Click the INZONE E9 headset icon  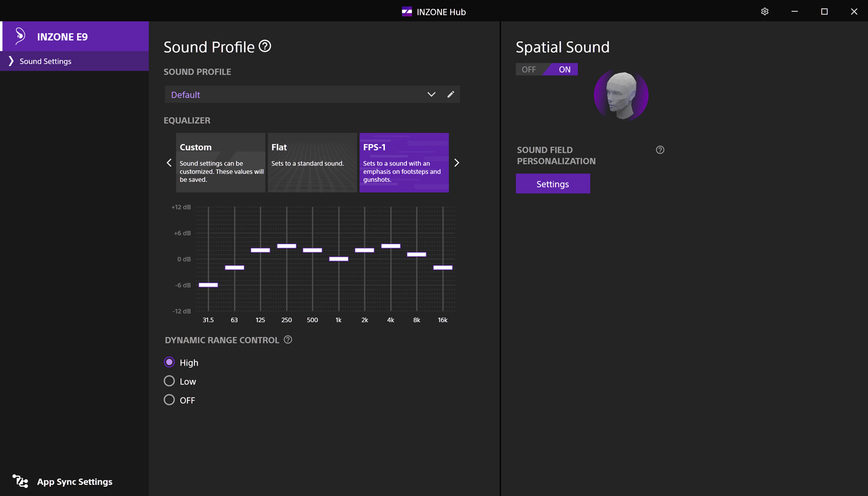click(x=20, y=36)
